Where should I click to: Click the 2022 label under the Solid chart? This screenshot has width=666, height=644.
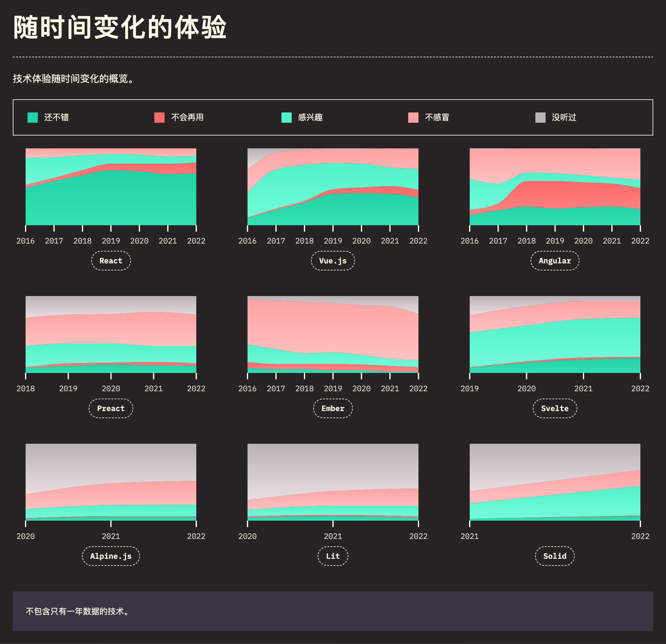(x=640, y=536)
